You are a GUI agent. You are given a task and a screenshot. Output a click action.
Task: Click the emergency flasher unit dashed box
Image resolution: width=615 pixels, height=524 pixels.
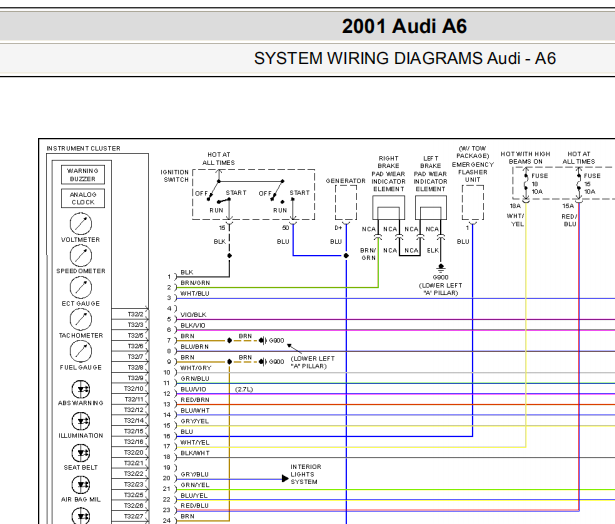(x=473, y=202)
